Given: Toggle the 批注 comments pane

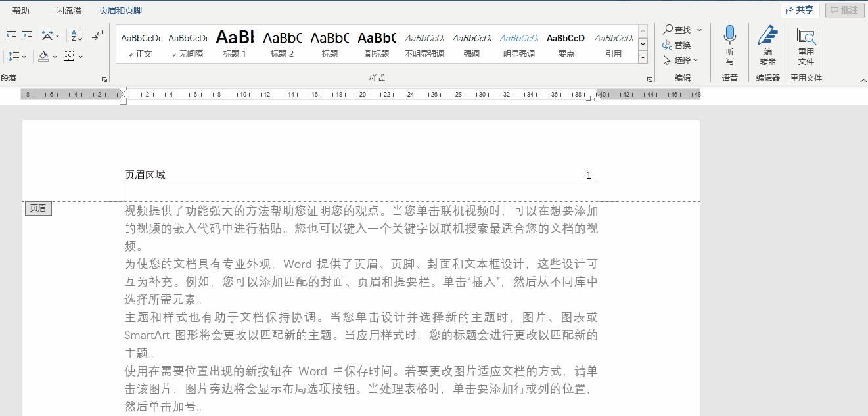Looking at the screenshot, I should click(x=844, y=10).
